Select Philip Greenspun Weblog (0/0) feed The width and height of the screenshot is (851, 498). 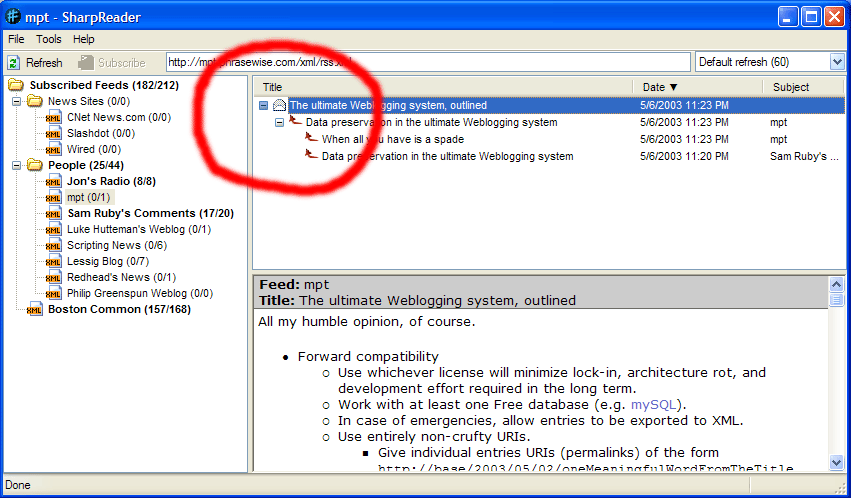point(140,293)
